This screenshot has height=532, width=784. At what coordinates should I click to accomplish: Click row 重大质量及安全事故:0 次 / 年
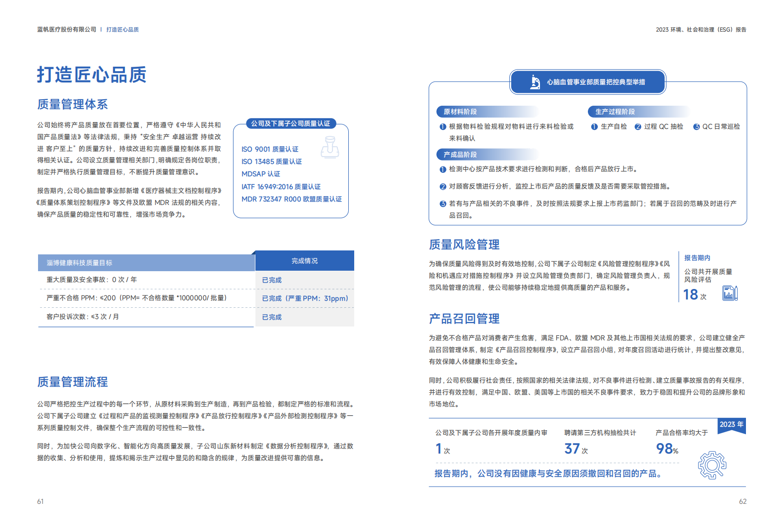tap(146, 280)
